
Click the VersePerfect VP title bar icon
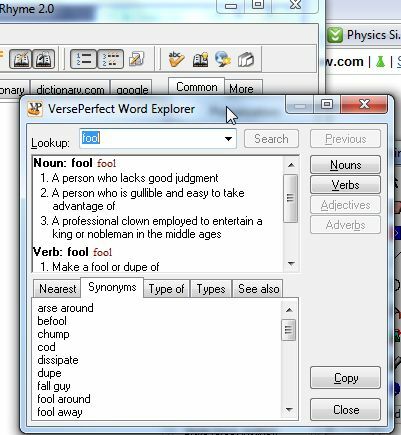click(35, 109)
